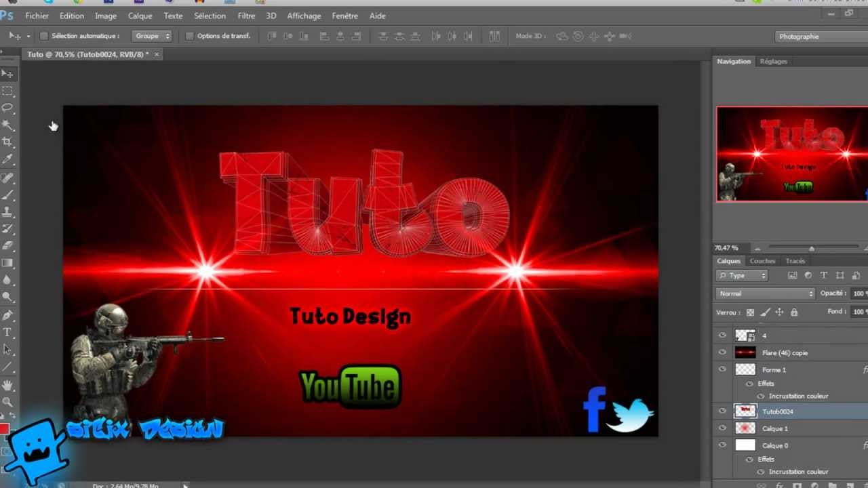Open the Groupe dropdown in the options bar

pyautogui.click(x=152, y=36)
